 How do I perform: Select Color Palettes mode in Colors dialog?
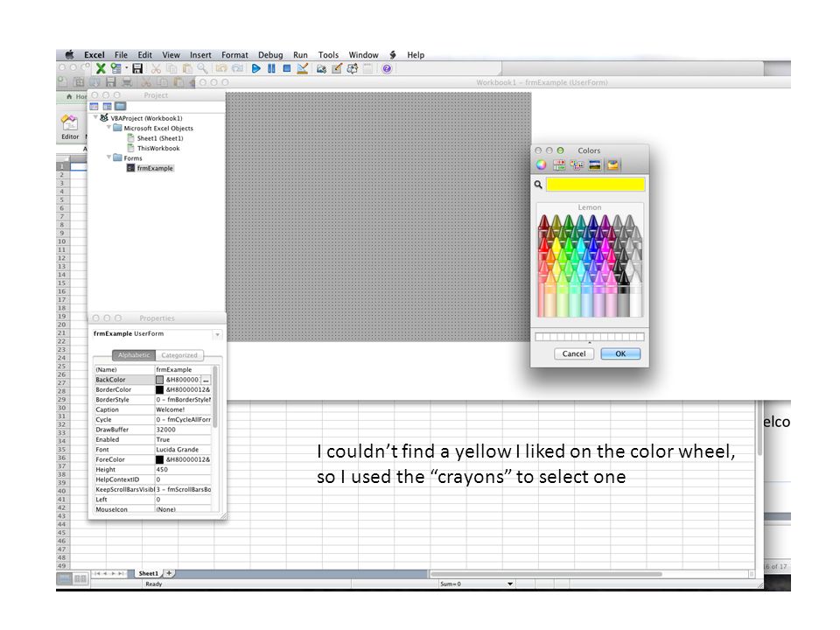coord(577,165)
